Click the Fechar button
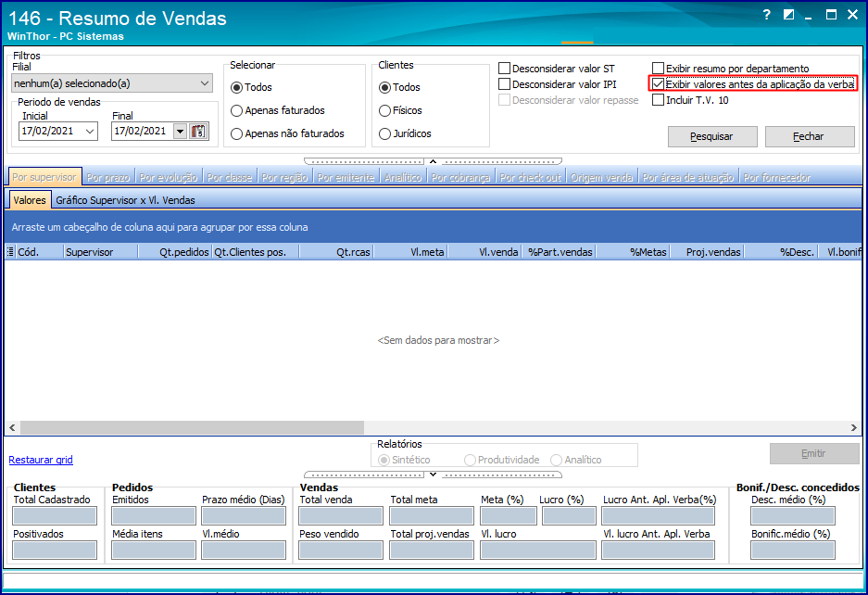 (x=810, y=136)
